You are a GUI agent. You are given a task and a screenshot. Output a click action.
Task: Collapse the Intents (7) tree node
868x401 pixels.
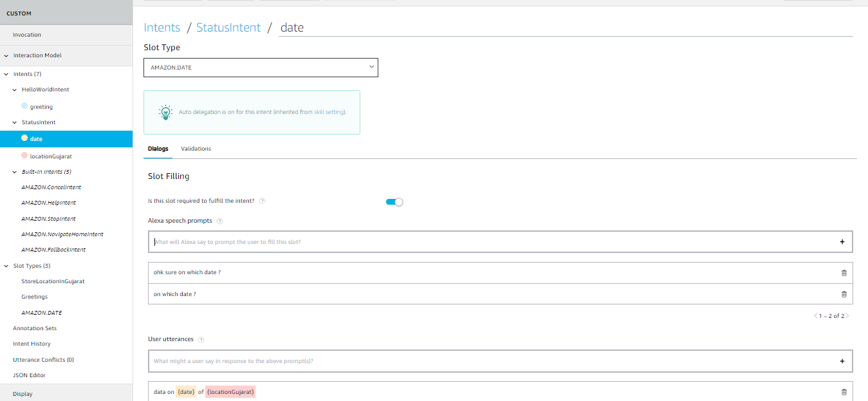[6, 74]
